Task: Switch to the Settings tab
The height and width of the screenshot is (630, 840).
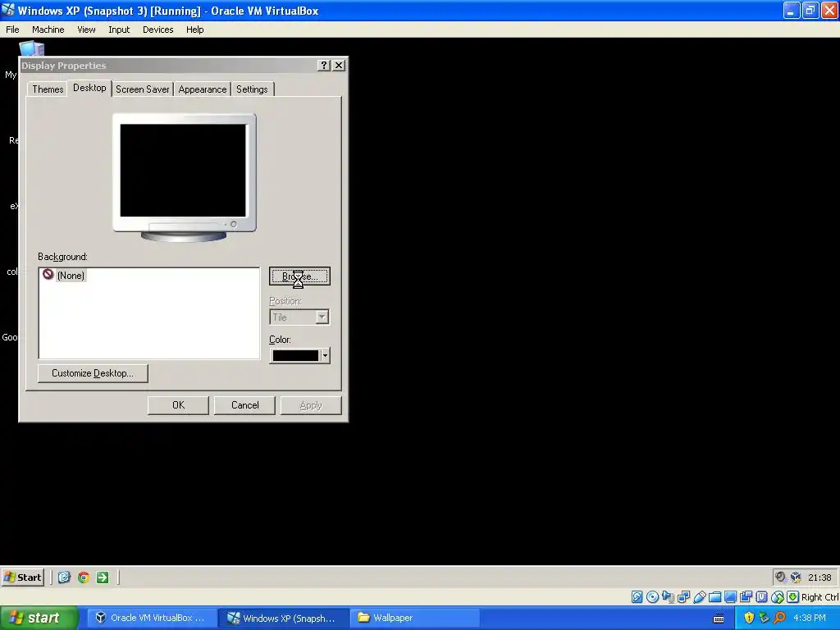Action: pos(252,89)
